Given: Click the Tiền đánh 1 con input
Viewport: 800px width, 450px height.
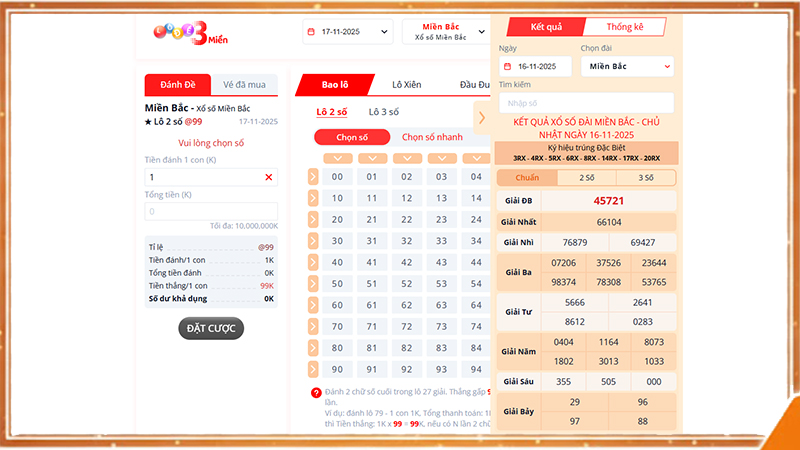Looking at the screenshot, I should [211, 177].
